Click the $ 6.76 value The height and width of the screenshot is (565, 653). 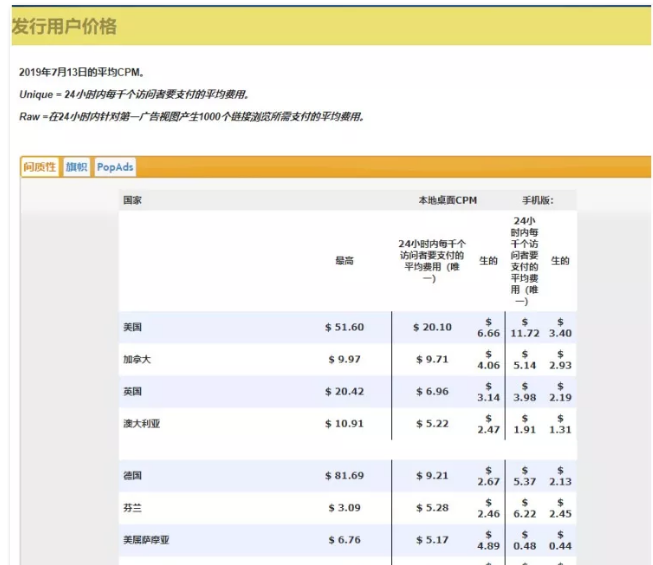tap(344, 540)
